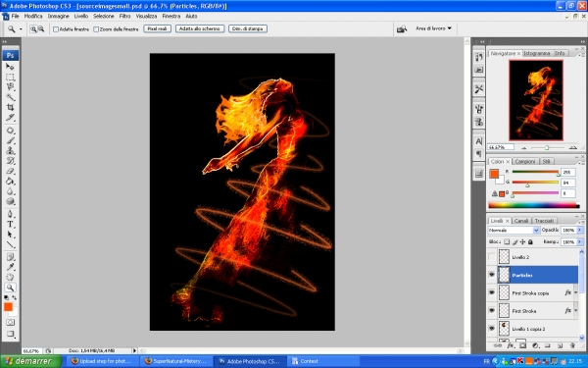
Task: Hide the Livello 1 copia 2 layer
Action: (492, 329)
